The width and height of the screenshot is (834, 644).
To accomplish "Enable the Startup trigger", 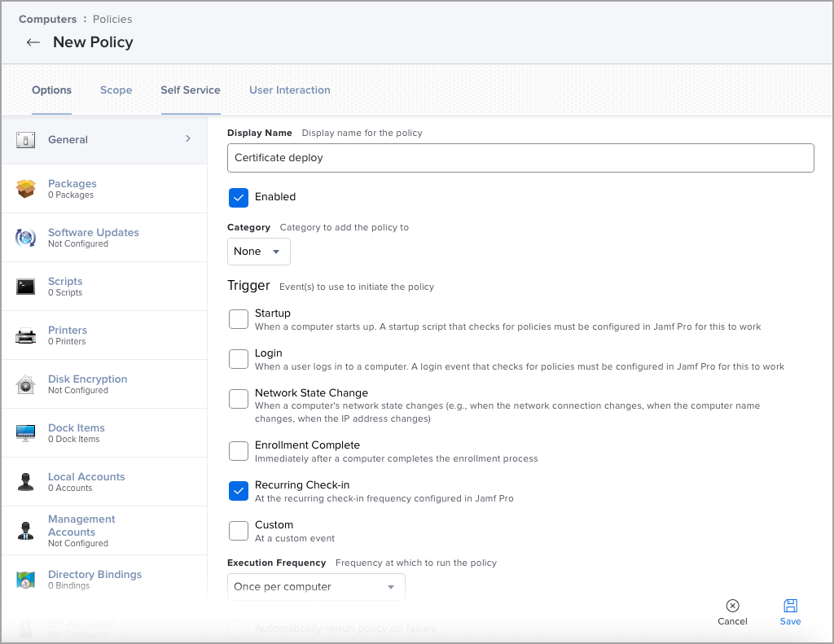I will click(x=239, y=319).
